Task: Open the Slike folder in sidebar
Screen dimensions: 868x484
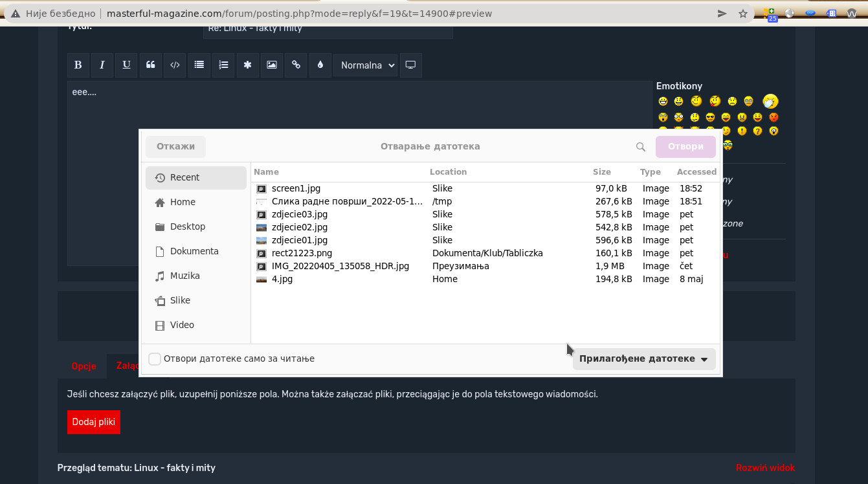Action: [x=180, y=300]
